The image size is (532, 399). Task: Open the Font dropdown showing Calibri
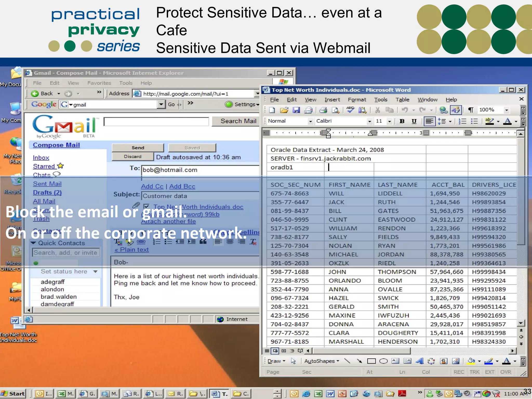(369, 121)
